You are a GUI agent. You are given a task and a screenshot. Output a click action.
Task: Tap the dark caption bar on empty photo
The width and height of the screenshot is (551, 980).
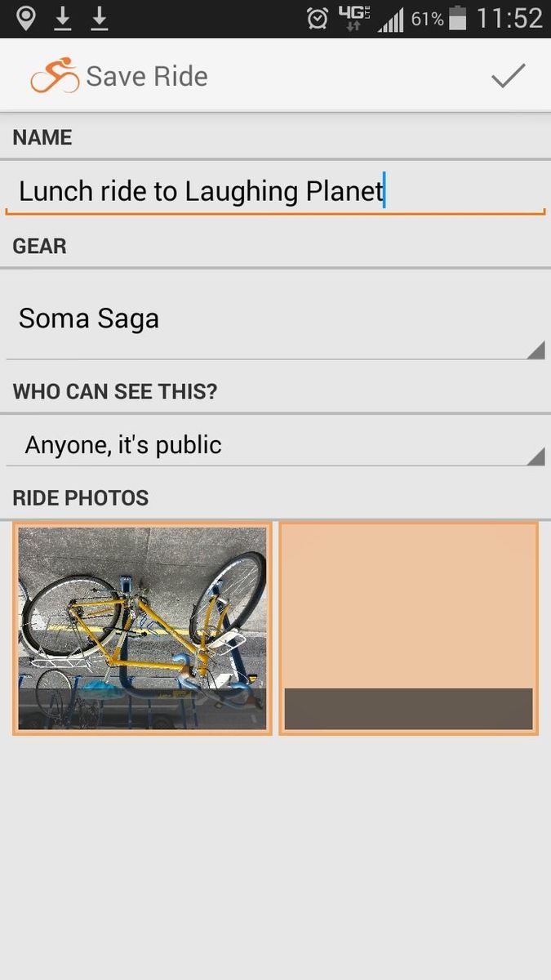408,708
